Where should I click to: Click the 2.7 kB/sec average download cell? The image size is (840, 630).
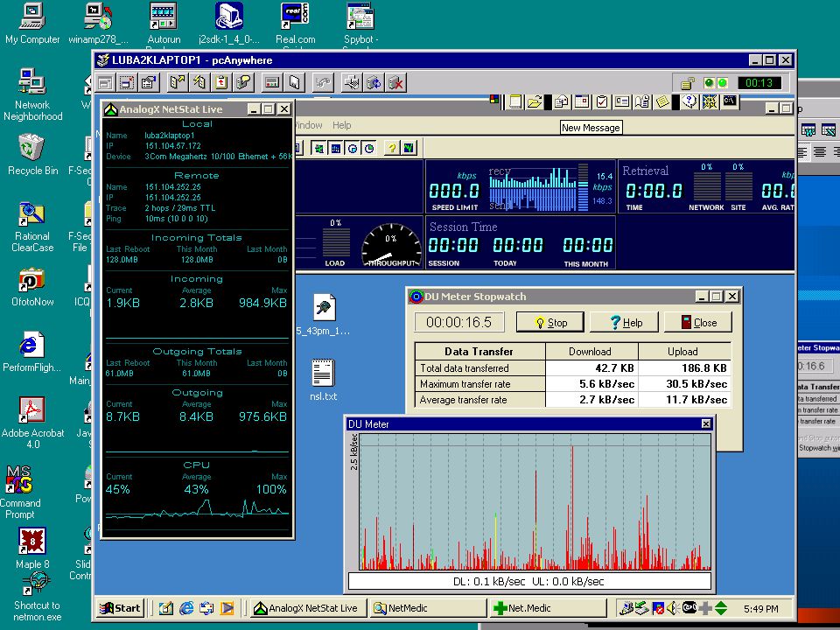[591, 400]
